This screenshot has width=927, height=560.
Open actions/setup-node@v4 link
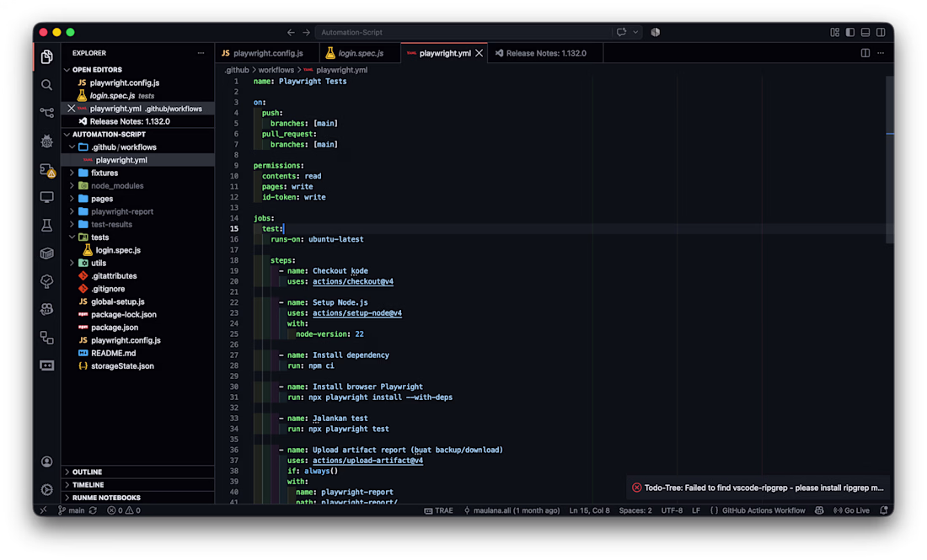tap(357, 313)
